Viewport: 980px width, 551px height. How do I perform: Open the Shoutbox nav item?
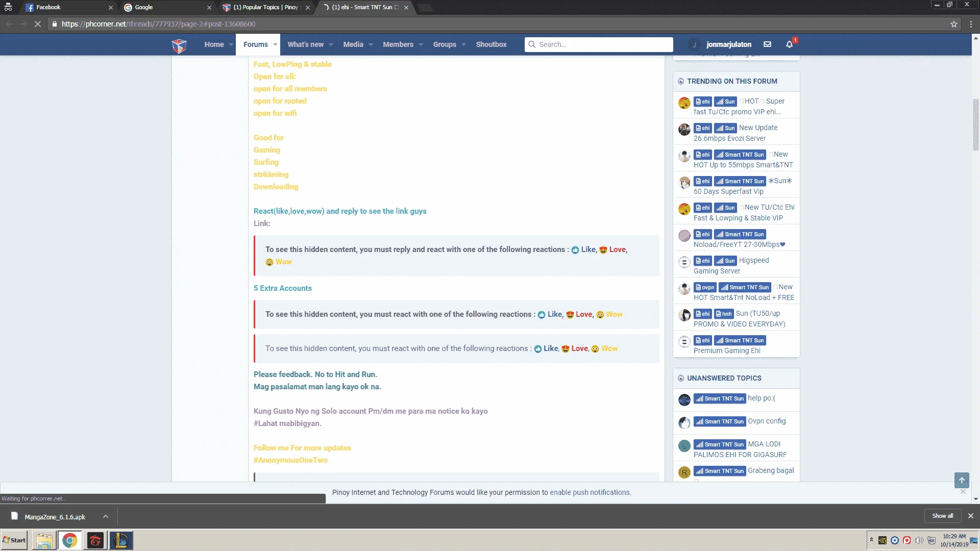(491, 44)
